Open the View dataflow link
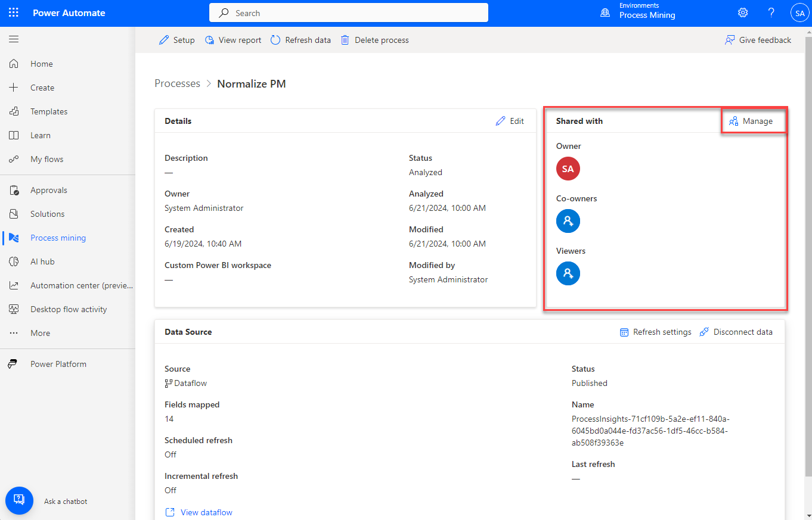Image resolution: width=812 pixels, height=520 pixels. point(206,512)
